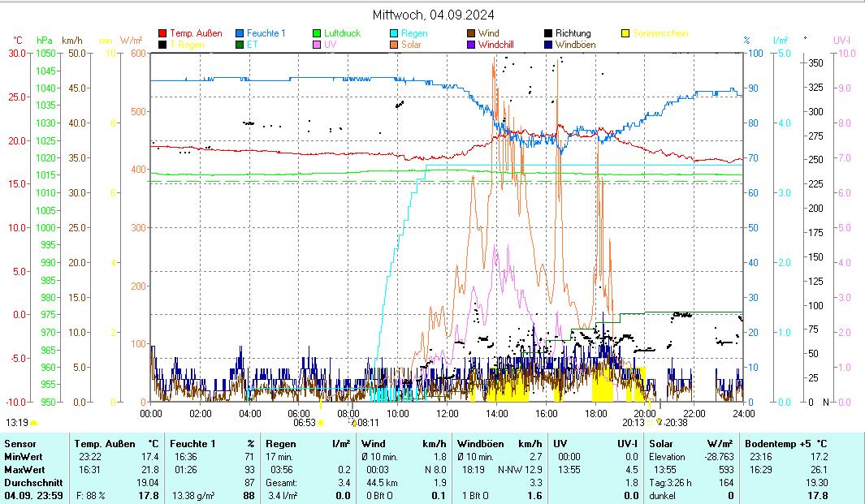This screenshot has width=865, height=504.
Task: Click the red Temp. Außen legend swatch
Action: click(162, 33)
